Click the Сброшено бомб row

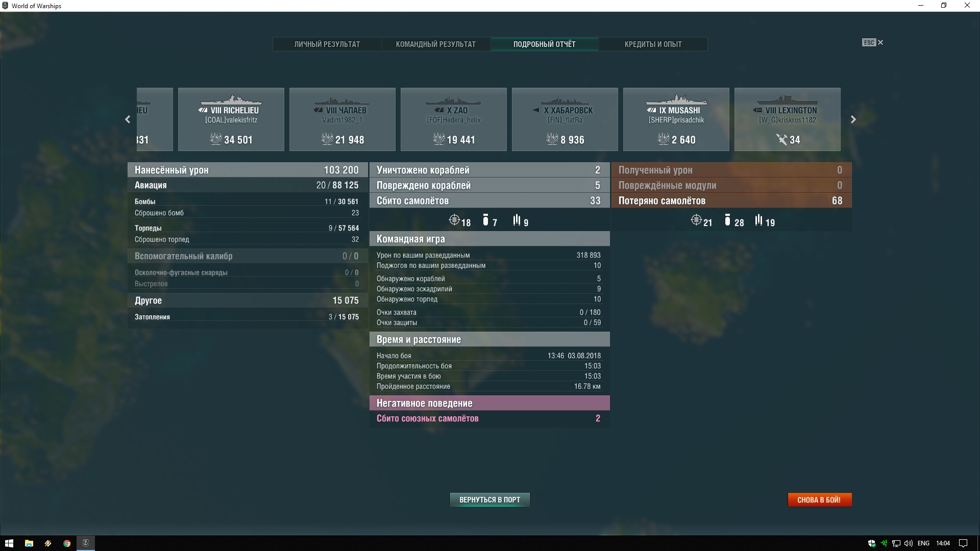pyautogui.click(x=248, y=213)
